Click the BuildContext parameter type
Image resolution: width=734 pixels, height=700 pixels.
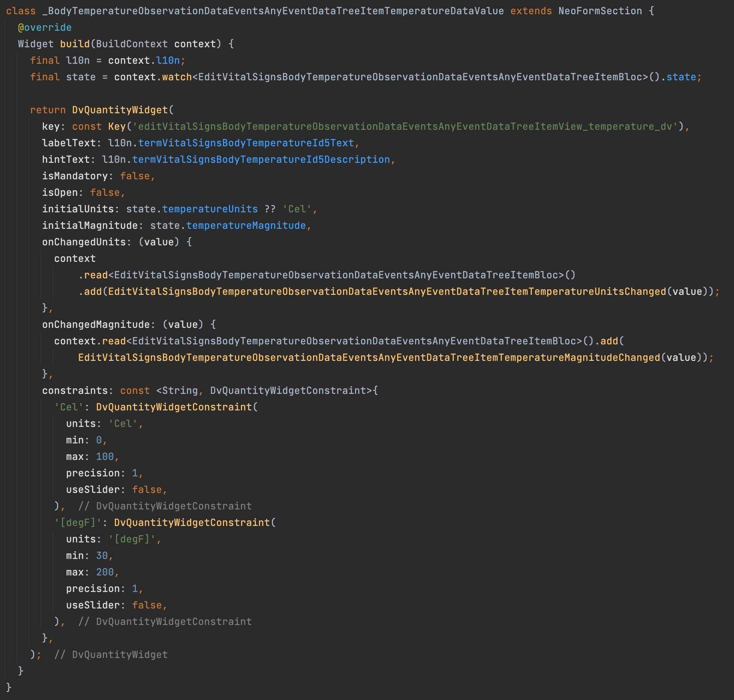click(132, 44)
